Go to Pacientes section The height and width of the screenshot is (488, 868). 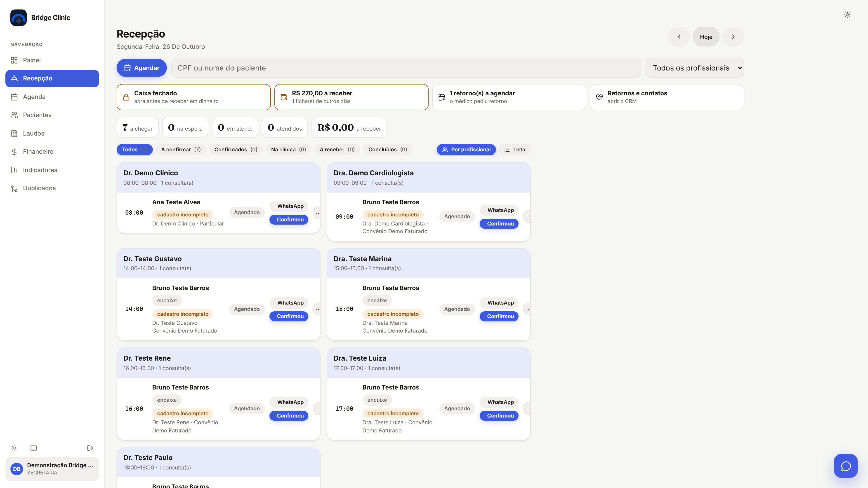pos(52,115)
